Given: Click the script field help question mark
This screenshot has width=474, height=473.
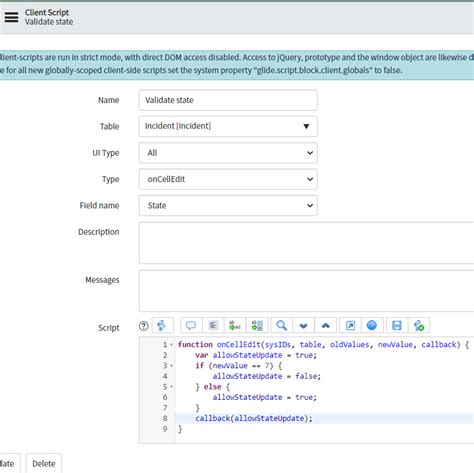Looking at the screenshot, I should point(144,326).
